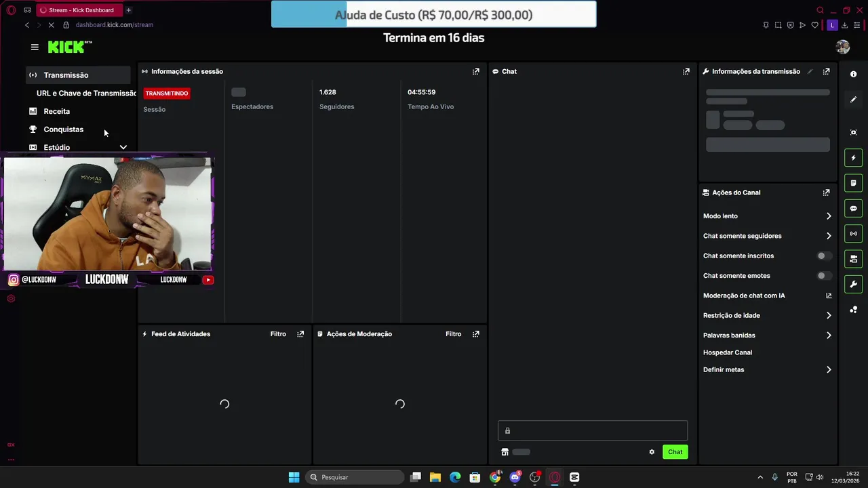Toggle the lightning bolt panel icon
This screenshot has height=488, width=868.
pyautogui.click(x=853, y=158)
